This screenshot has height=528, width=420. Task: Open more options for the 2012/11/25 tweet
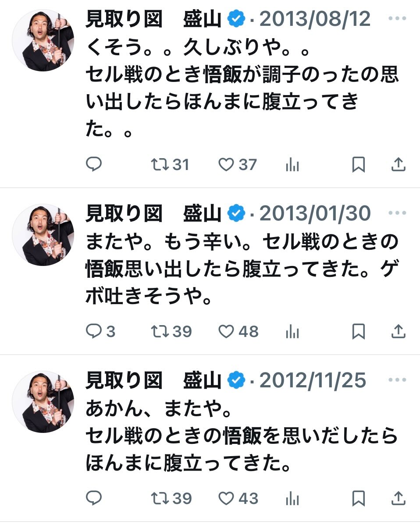[397, 381]
